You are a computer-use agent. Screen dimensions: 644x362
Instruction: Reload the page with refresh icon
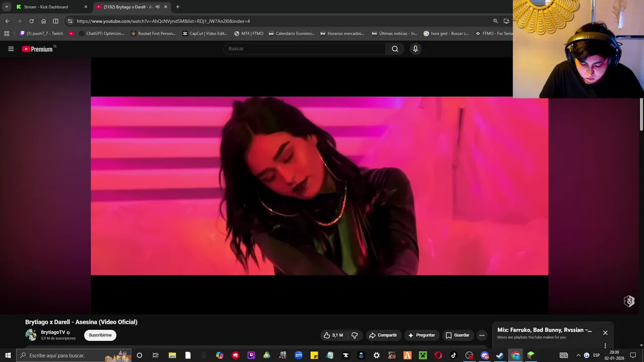(31, 21)
